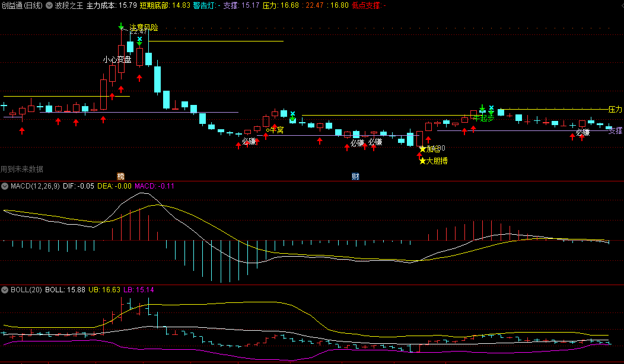
Task: Click the 压力: 16.68 header value
Action: (281, 5)
